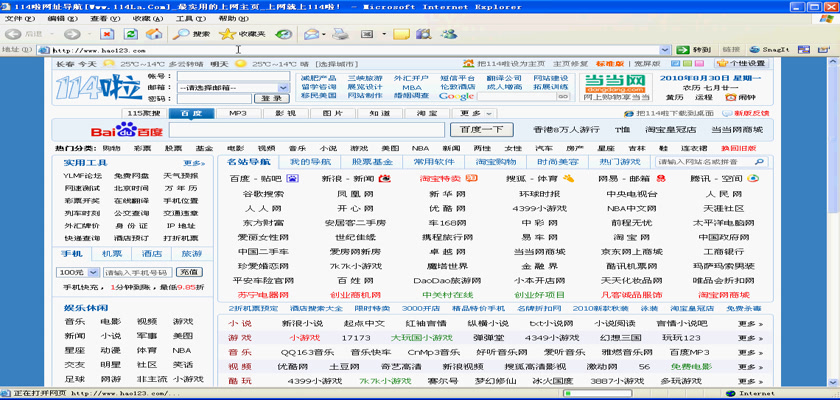840x400 pixels.
Task: Open the Search (搜索) magnifier toolbar button
Action: [x=192, y=34]
